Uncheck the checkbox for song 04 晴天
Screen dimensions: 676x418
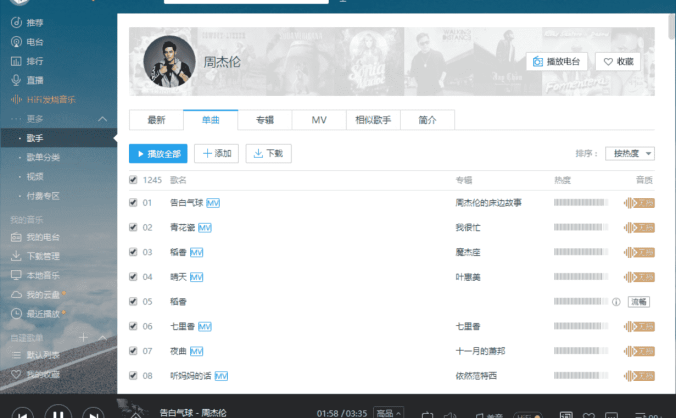click(133, 277)
